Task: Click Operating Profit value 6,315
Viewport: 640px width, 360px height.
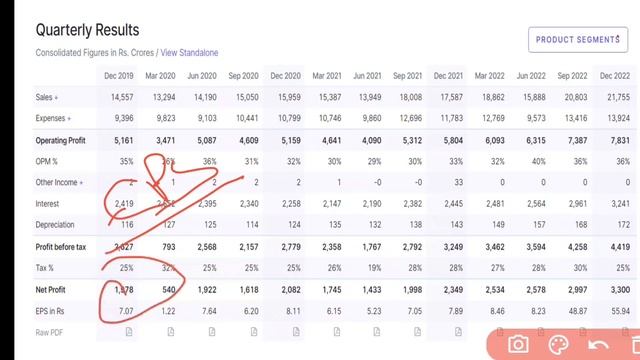Action: [536, 141]
